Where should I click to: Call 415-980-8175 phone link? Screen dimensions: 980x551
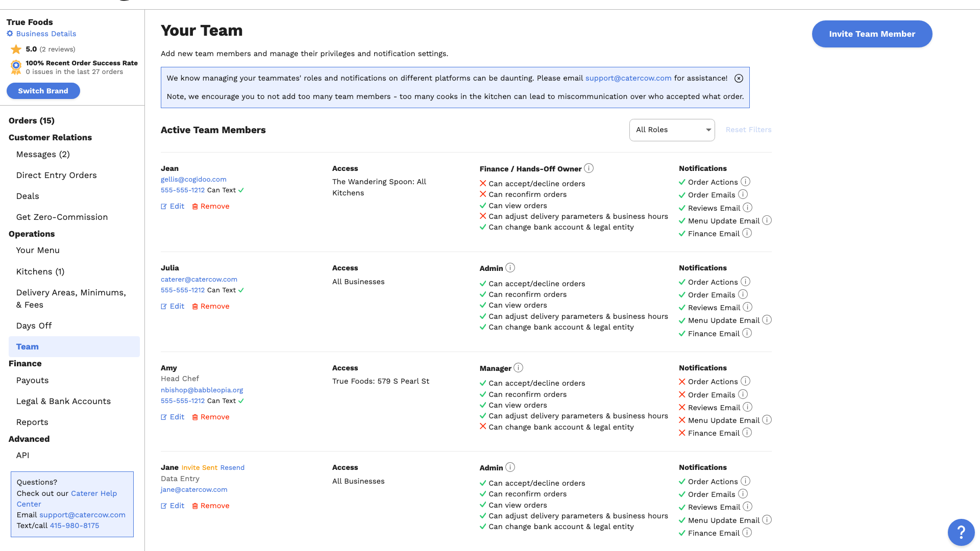tap(75, 525)
